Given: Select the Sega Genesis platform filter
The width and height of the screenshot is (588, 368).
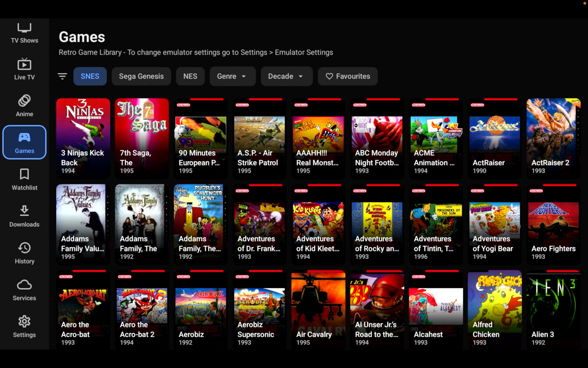Looking at the screenshot, I should point(141,76).
